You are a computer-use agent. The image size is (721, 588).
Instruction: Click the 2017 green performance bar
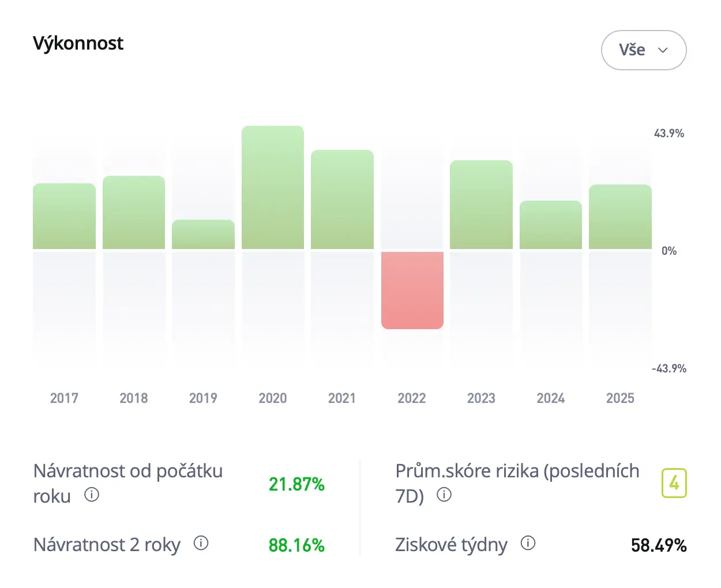click(x=64, y=216)
